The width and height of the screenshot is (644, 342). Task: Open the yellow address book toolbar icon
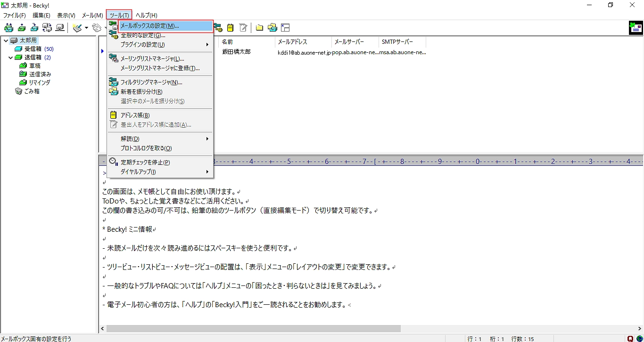[x=231, y=28]
